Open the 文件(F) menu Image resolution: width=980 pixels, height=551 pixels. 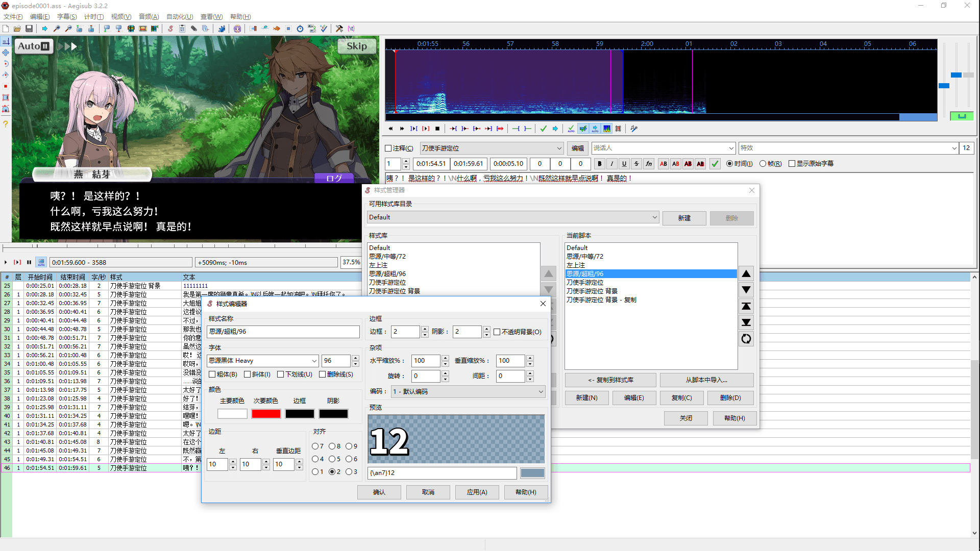coord(13,17)
